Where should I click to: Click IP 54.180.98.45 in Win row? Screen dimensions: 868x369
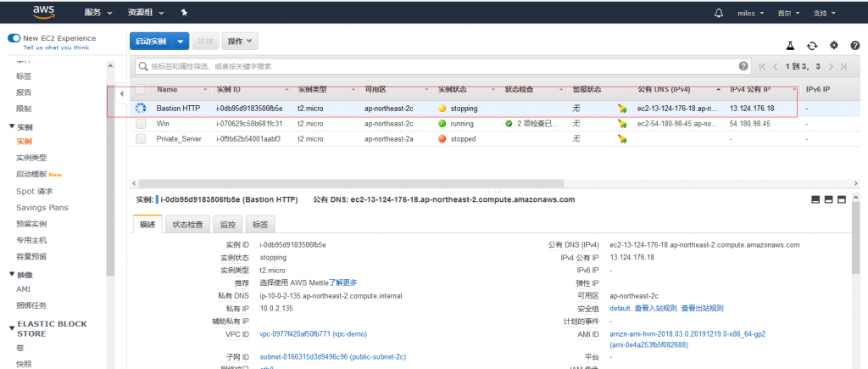pyautogui.click(x=749, y=124)
